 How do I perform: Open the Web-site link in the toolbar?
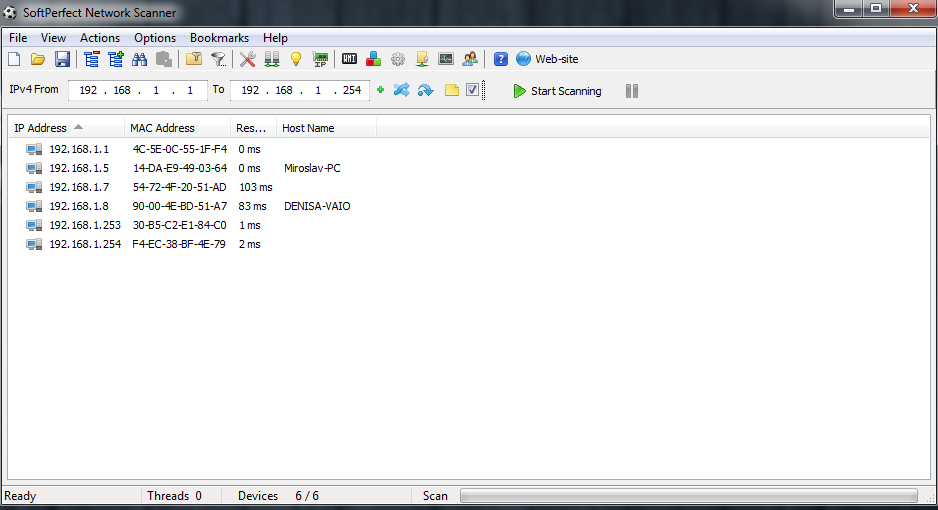tap(547, 59)
